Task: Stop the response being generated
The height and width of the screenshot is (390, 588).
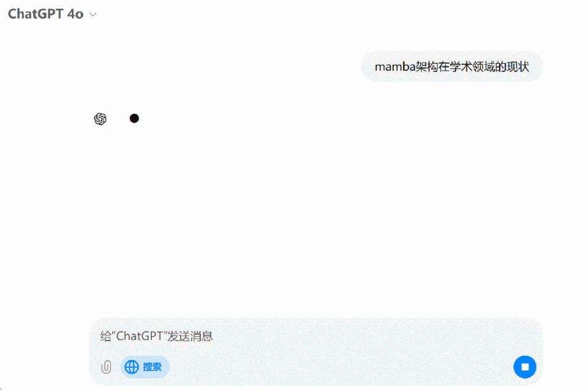Action: click(525, 367)
